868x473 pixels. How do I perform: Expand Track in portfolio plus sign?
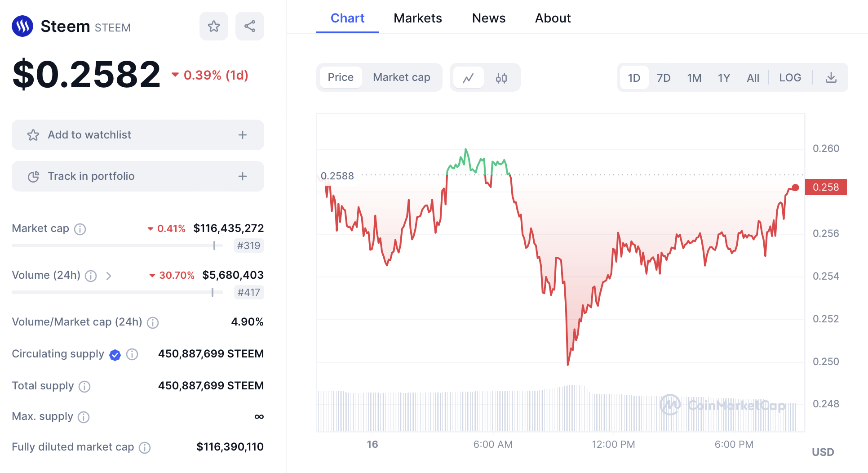(x=243, y=176)
